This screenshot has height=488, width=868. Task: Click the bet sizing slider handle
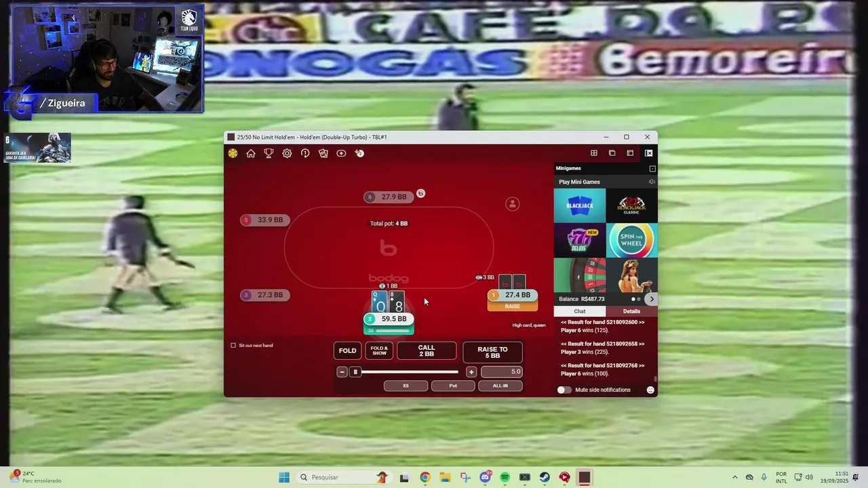pos(355,371)
